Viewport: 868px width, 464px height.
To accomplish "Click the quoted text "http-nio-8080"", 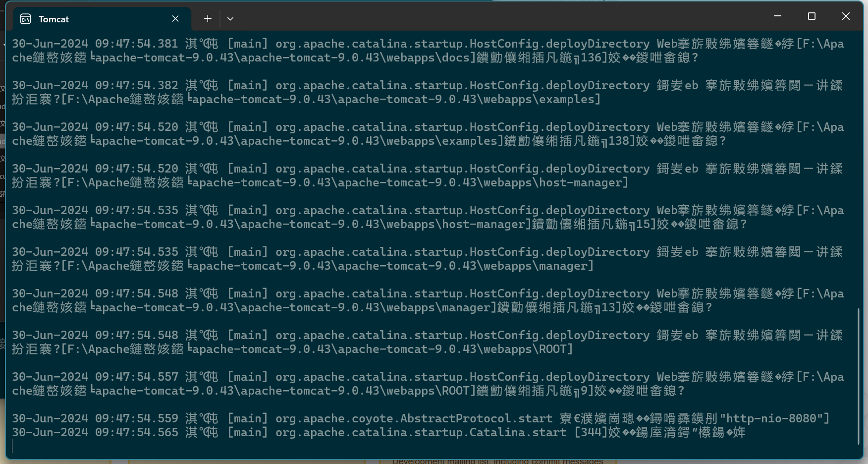I will (x=771, y=418).
